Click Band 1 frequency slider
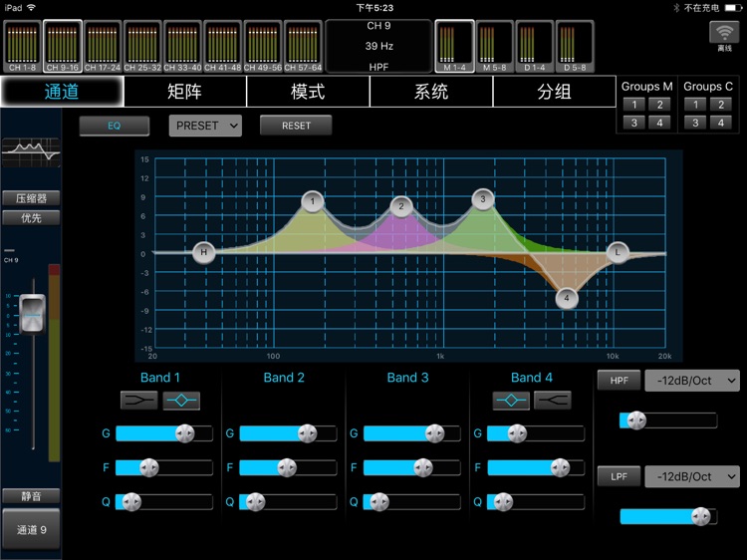Screen dimensions: 747x560 point(164,467)
